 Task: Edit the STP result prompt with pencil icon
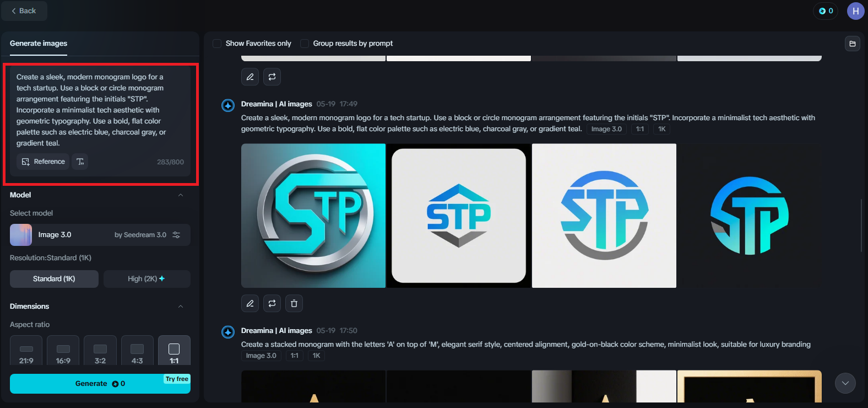[250, 303]
